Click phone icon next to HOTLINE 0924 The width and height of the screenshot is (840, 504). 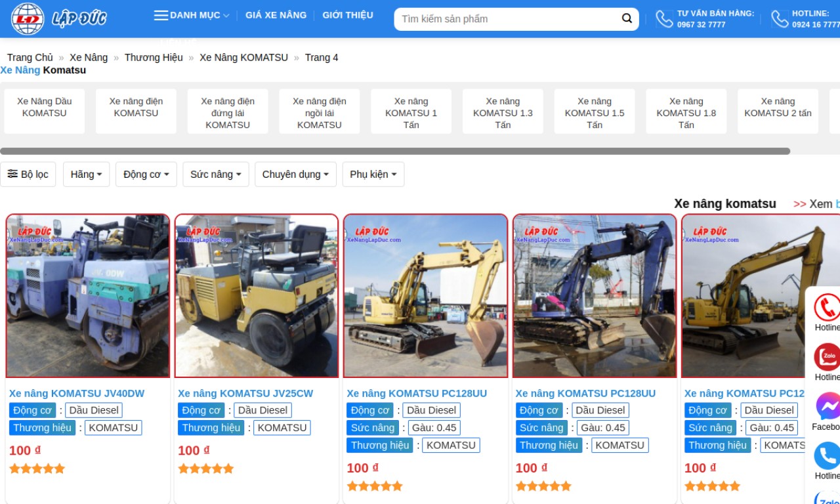(x=780, y=19)
